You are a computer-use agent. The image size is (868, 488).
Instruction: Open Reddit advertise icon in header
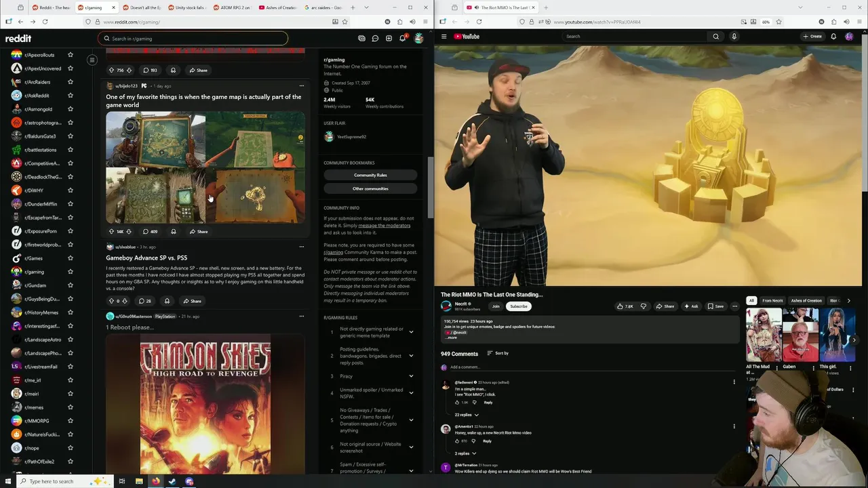tap(361, 39)
